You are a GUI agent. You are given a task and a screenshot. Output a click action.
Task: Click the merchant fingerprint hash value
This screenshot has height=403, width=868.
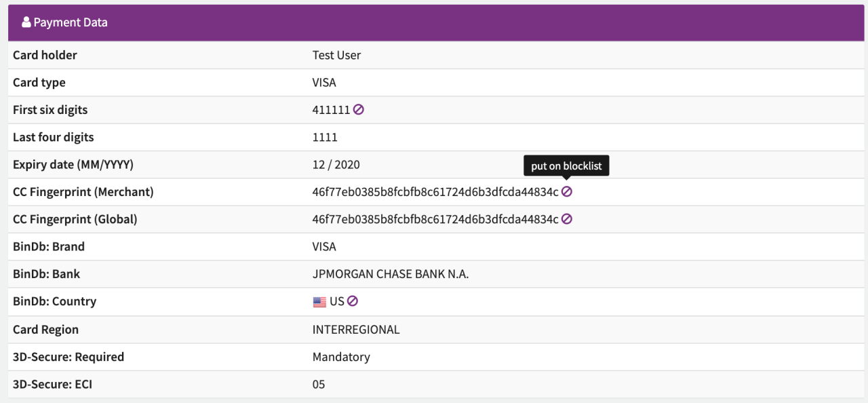435,192
